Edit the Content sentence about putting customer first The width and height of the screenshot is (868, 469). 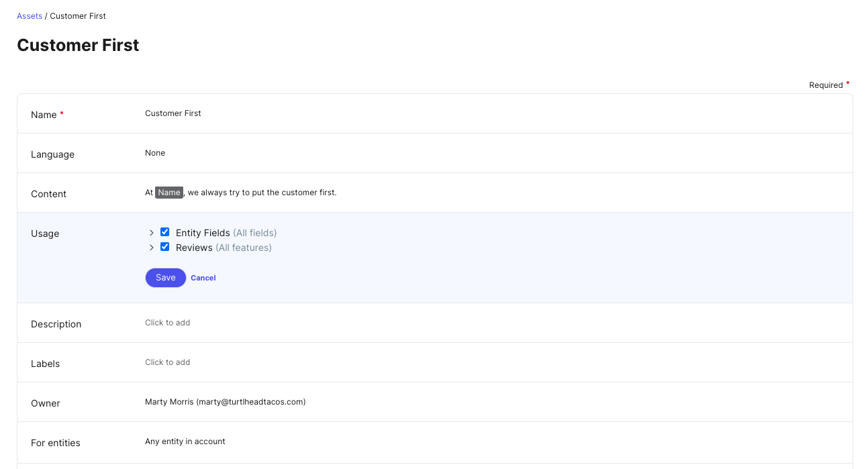260,193
